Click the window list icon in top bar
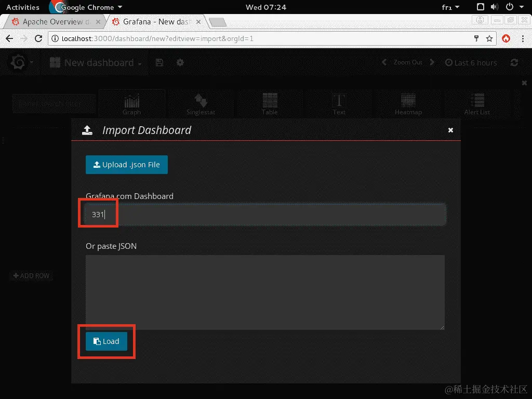This screenshot has height=399, width=532. click(481, 7)
